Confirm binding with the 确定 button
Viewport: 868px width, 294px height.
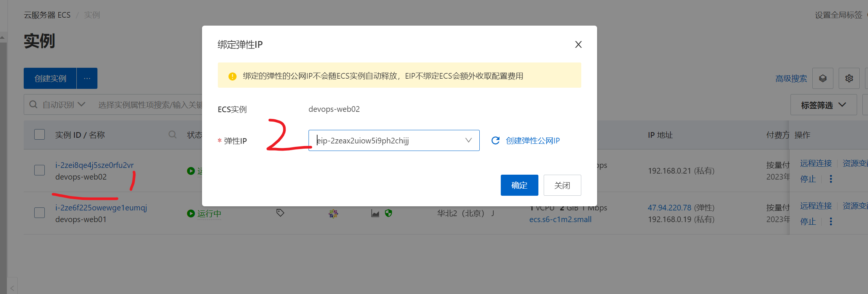pos(519,185)
